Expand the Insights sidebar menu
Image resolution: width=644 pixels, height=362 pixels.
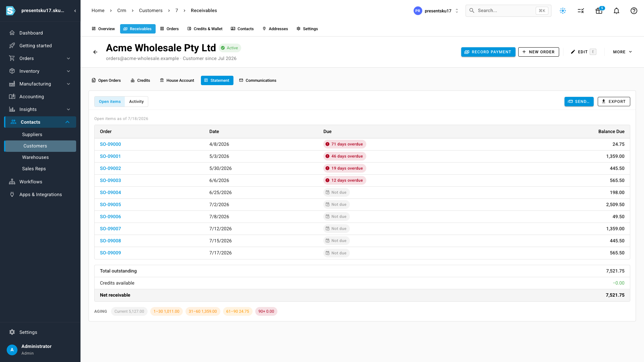point(40,109)
